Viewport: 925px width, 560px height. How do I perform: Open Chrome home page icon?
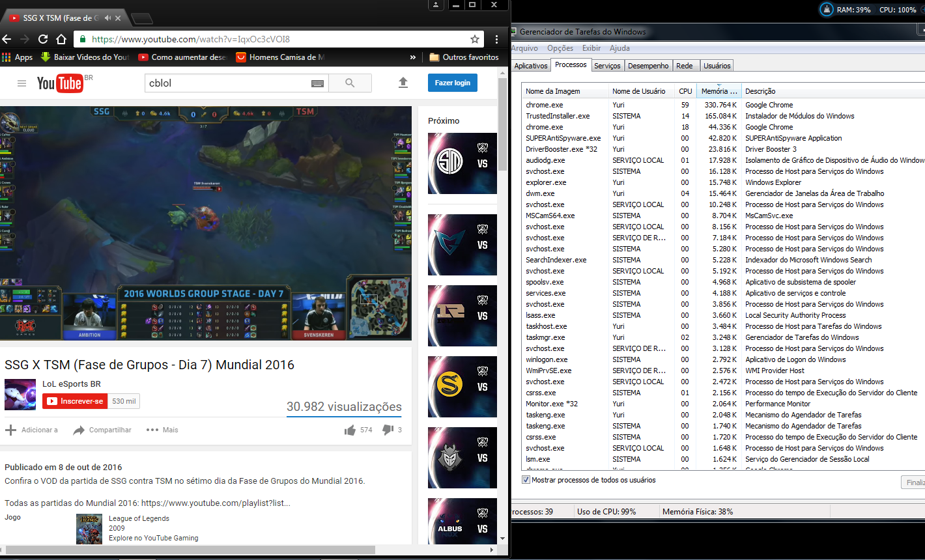[x=61, y=39]
